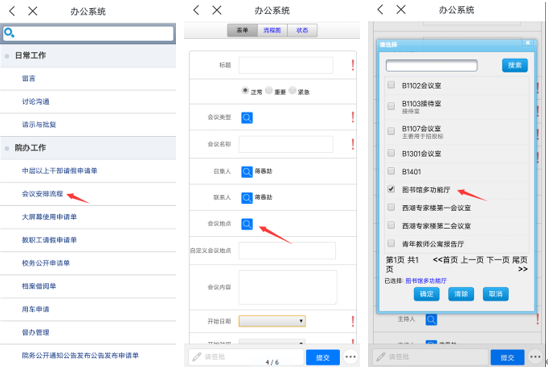Check the B1301会议室 checkbox
548x368 pixels.
click(391, 153)
